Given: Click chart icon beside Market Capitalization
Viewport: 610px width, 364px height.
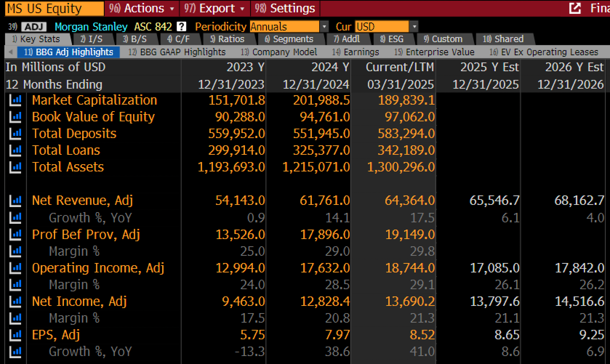Looking at the screenshot, I should [x=15, y=100].
